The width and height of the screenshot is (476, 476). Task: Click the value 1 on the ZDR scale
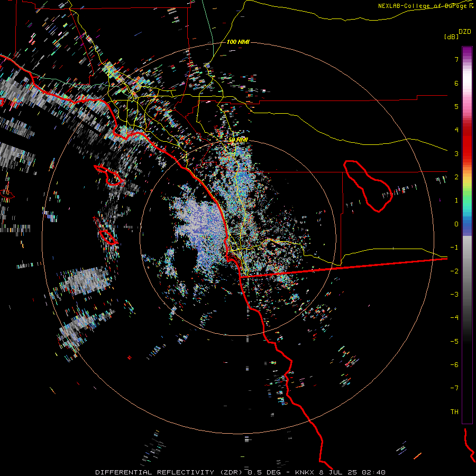coord(456,200)
